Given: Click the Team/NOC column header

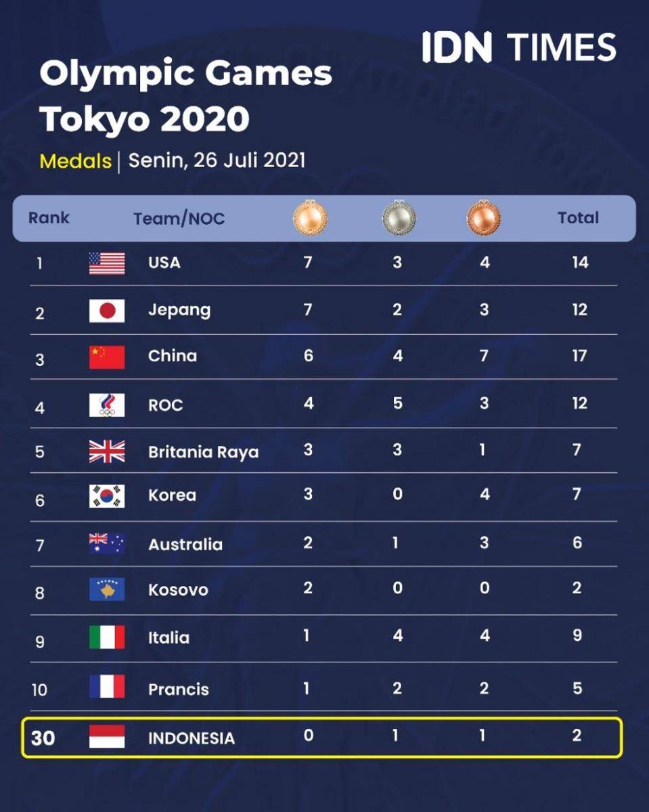Looking at the screenshot, I should click(179, 219).
